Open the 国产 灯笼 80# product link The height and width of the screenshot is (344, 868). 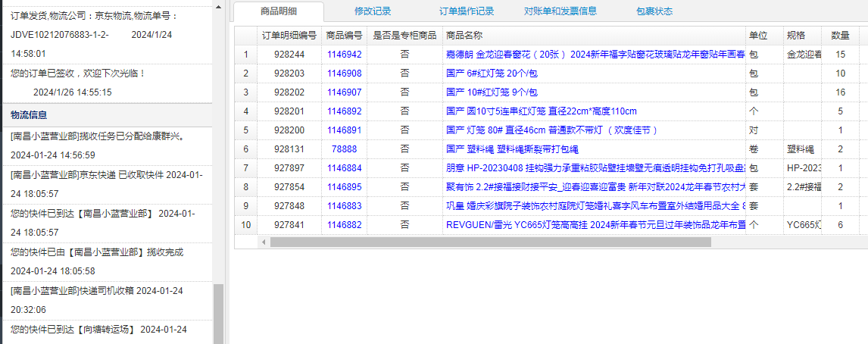(x=551, y=130)
